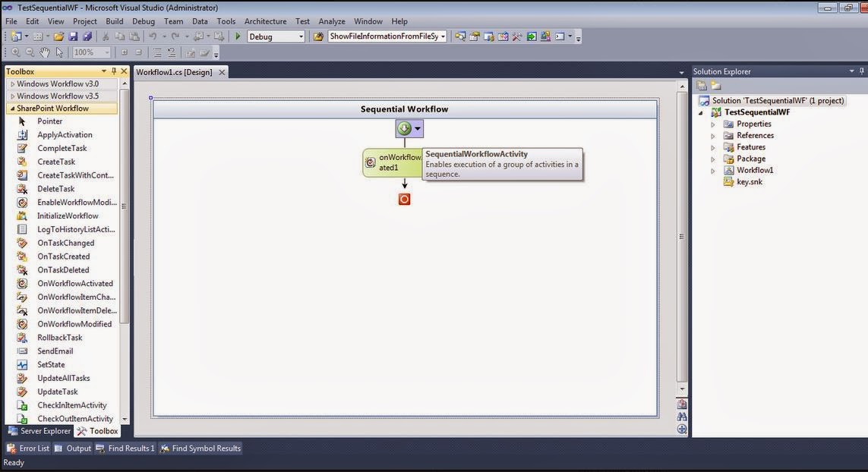The image size is (868, 472).
Task: Select the Pointer tool in the Toolbox
Action: pos(49,121)
